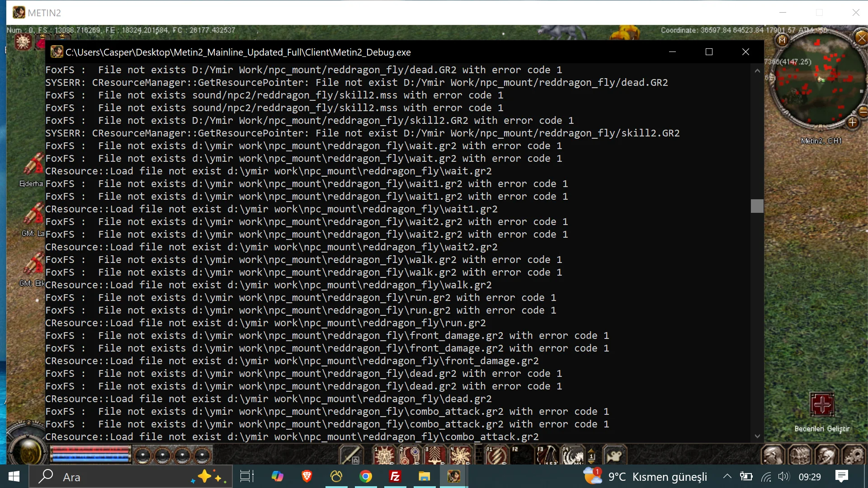Toggle the attack mode sword icon
The image size is (868, 488).
pos(350,455)
